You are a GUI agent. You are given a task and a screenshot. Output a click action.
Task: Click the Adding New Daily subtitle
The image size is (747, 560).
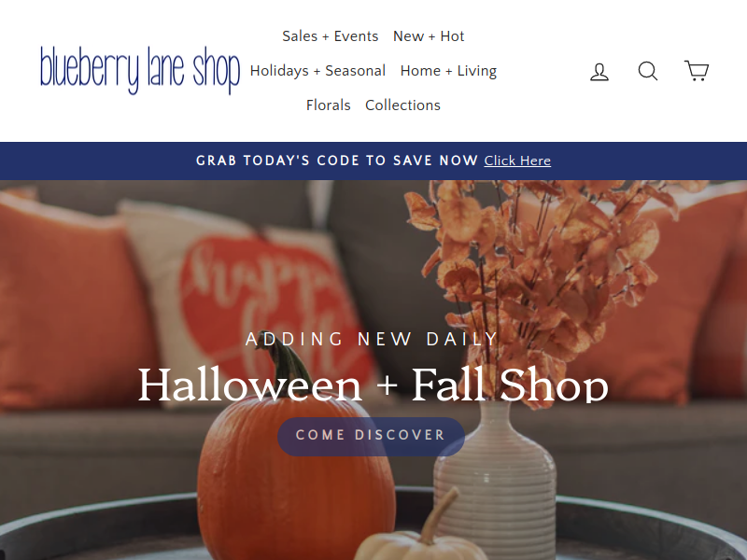point(372,339)
